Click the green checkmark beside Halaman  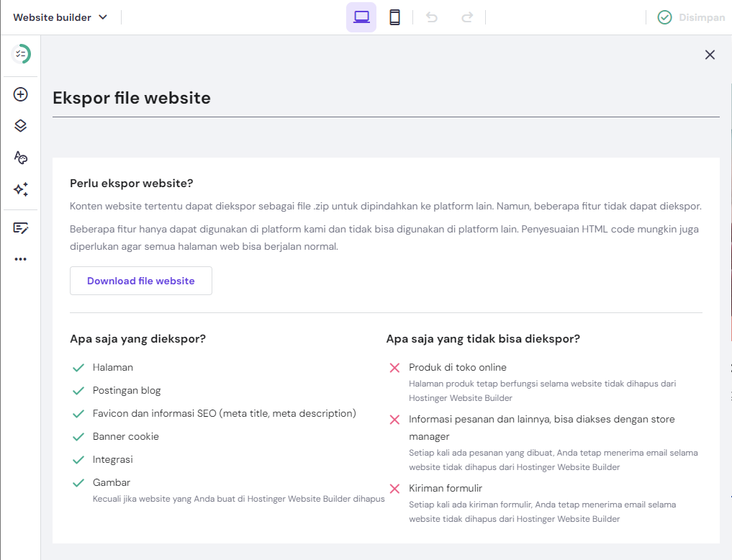point(78,367)
